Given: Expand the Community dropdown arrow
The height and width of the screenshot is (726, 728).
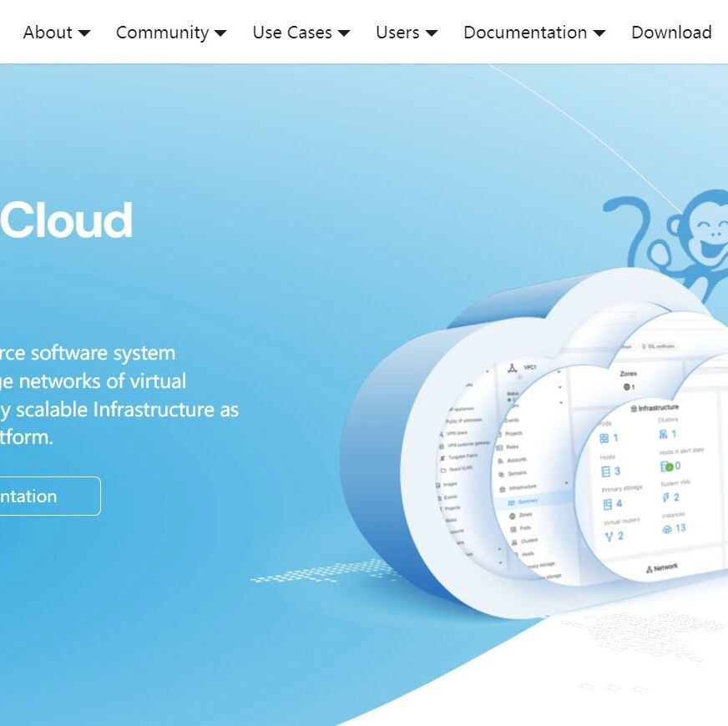Looking at the screenshot, I should (220, 33).
